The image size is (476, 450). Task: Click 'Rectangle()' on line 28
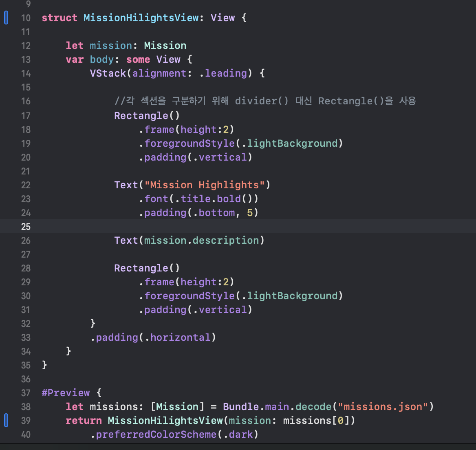(147, 268)
